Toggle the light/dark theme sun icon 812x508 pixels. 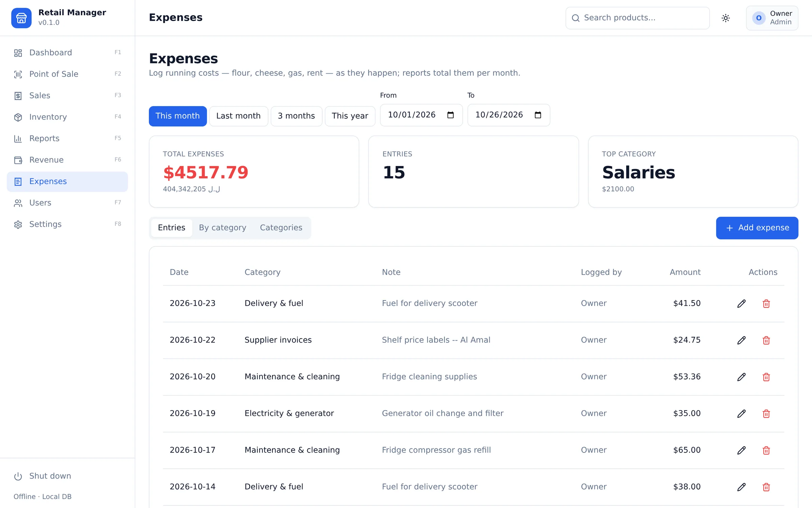point(725,18)
